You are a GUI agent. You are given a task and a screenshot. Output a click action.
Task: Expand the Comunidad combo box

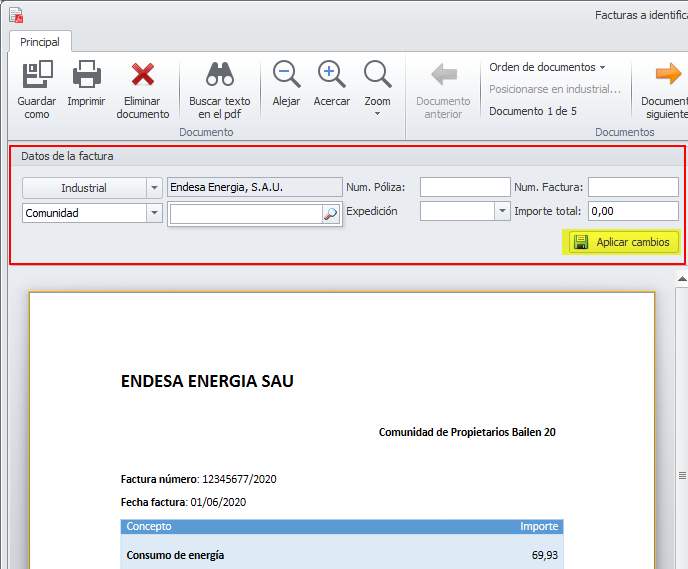pyautogui.click(x=154, y=212)
